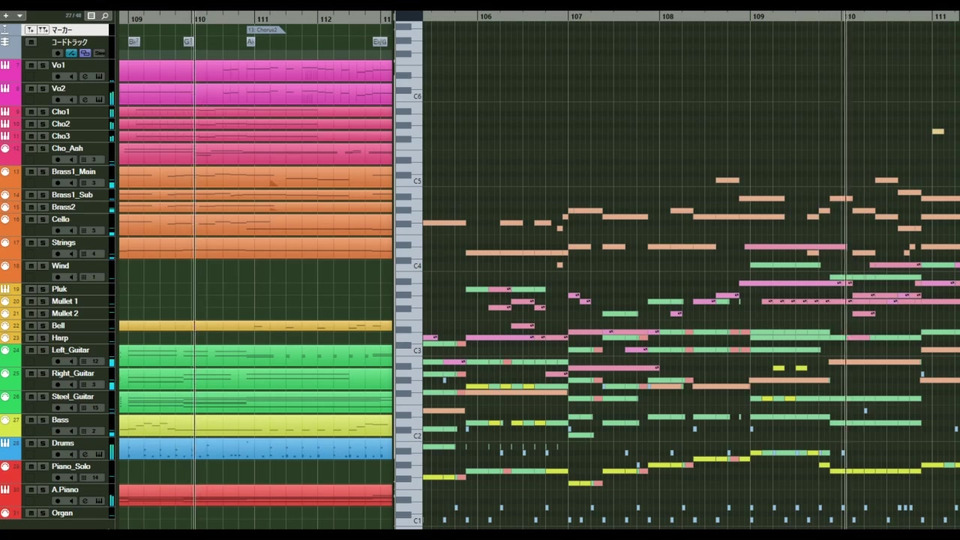Click the Bass yellow instrument track icon
This screenshot has height=540, width=960.
click(x=5, y=420)
